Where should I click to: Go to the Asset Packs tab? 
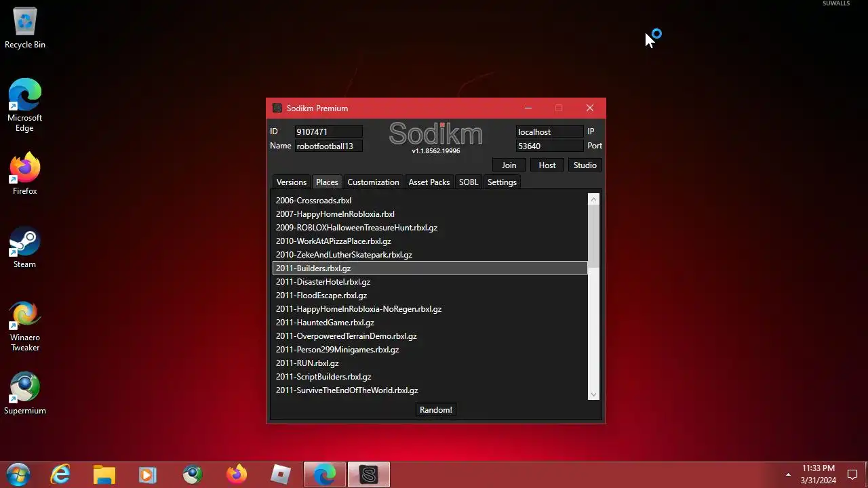[429, 182]
